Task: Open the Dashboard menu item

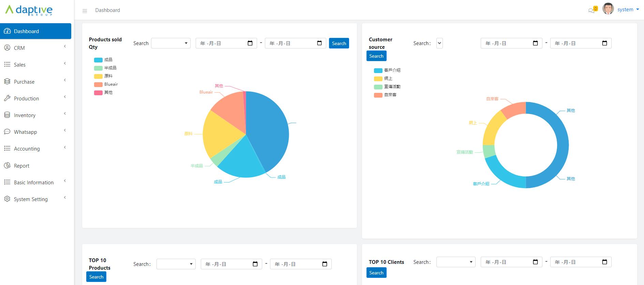Action: 35,31
